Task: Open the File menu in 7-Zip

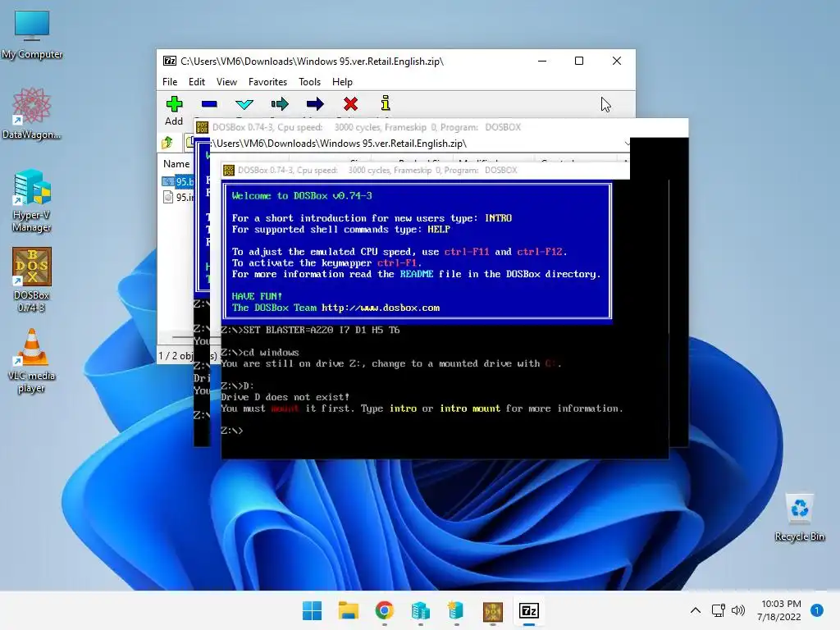Action: point(170,82)
